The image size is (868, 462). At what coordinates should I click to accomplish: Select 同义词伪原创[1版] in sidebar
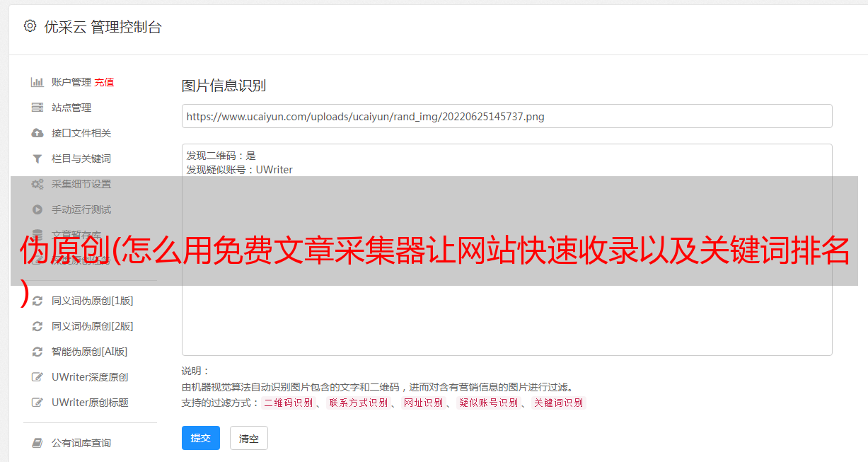(x=92, y=301)
